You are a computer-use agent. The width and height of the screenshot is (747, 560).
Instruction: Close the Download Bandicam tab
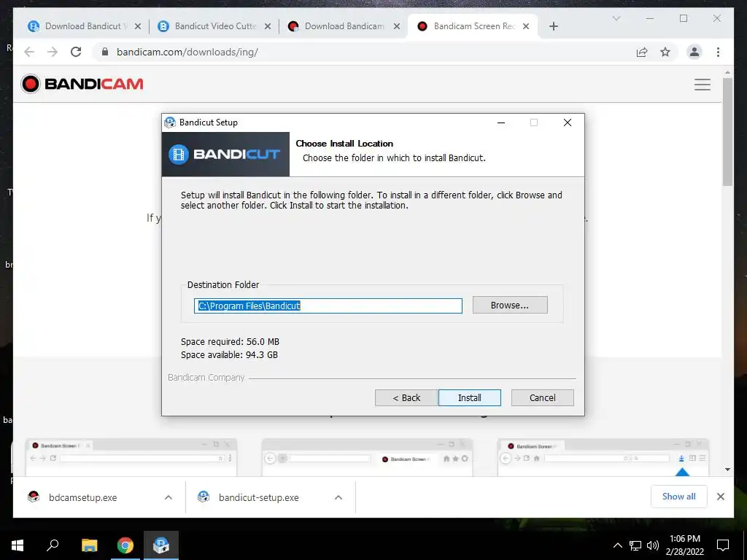(x=397, y=26)
